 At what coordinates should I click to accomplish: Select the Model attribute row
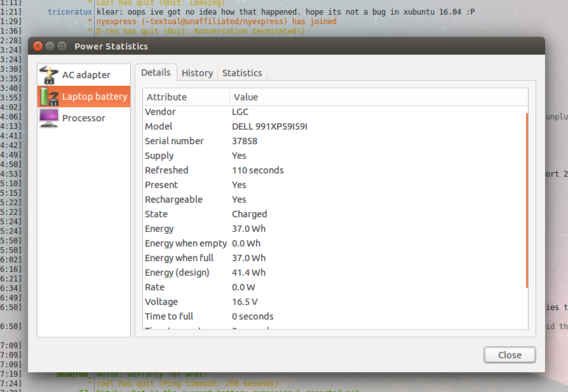[335, 126]
